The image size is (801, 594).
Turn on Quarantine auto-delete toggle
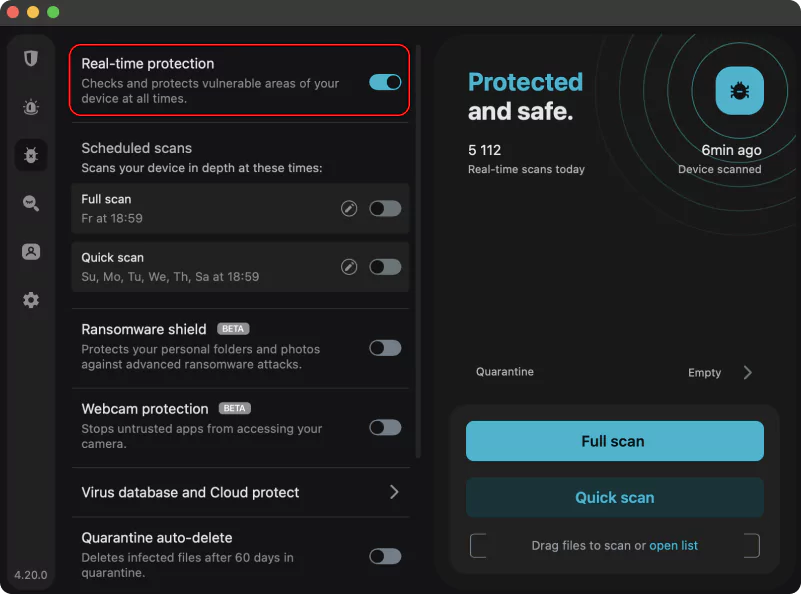point(385,556)
